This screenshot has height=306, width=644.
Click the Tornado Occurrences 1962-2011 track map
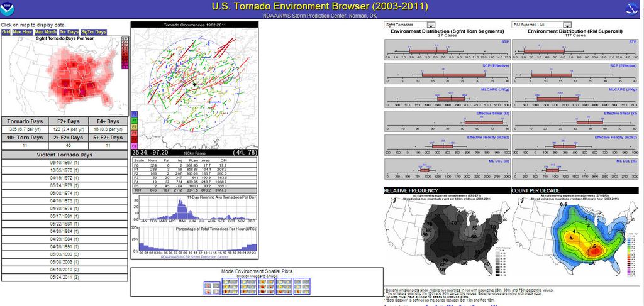(x=195, y=88)
